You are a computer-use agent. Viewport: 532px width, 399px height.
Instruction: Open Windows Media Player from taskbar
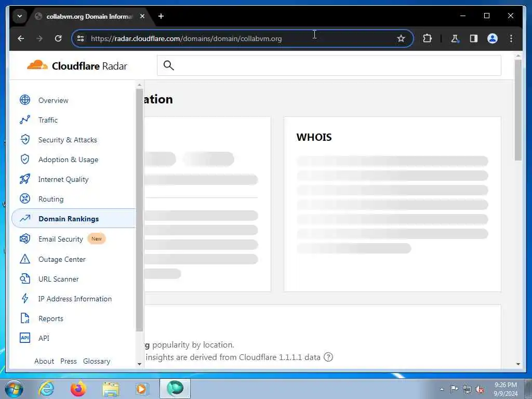click(142, 389)
